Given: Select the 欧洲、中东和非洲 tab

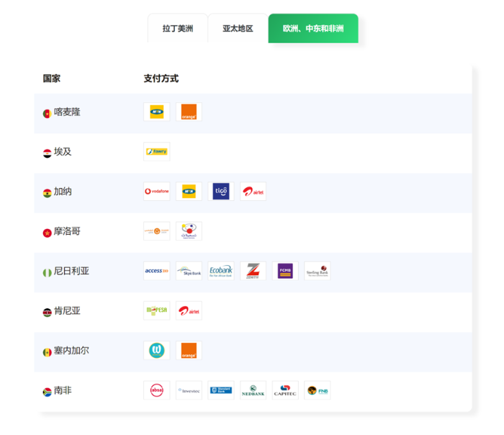Looking at the screenshot, I should point(313,28).
